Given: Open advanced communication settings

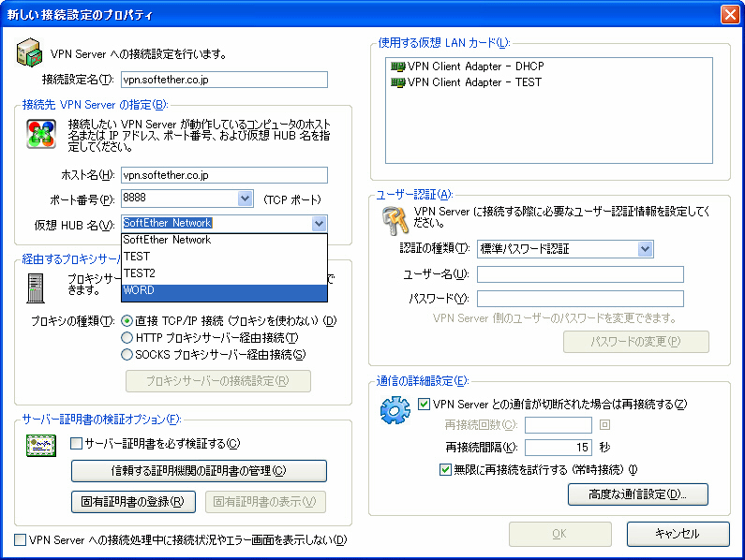Looking at the screenshot, I should click(638, 494).
